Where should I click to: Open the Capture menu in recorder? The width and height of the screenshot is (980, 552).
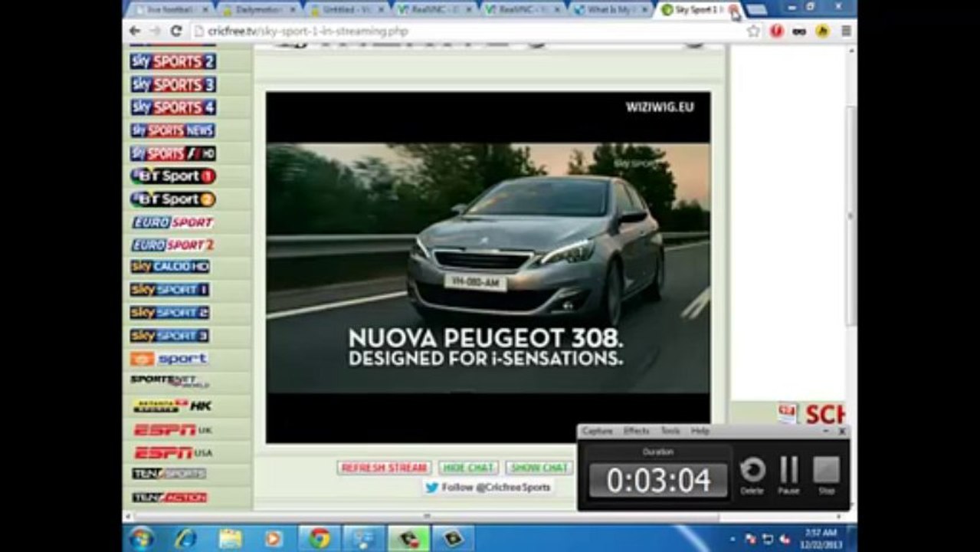tap(597, 432)
